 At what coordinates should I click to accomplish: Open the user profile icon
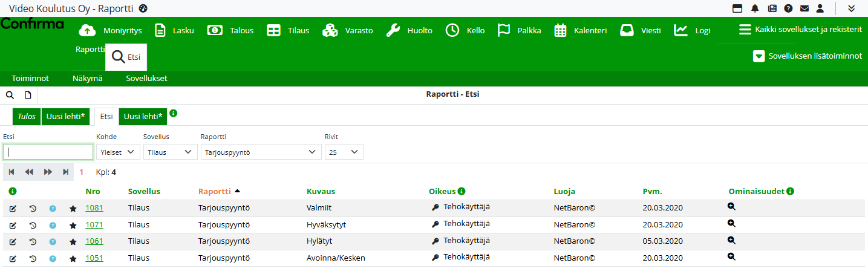click(x=820, y=8)
